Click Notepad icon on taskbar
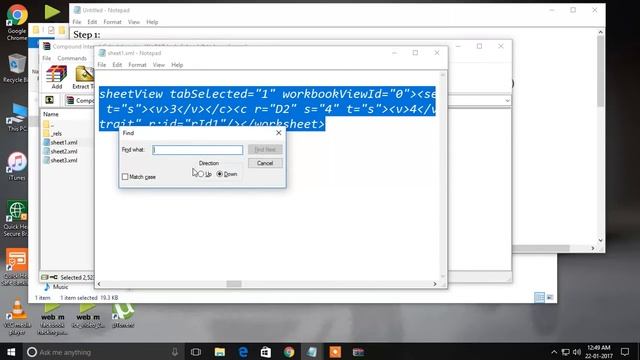 [x=312, y=352]
